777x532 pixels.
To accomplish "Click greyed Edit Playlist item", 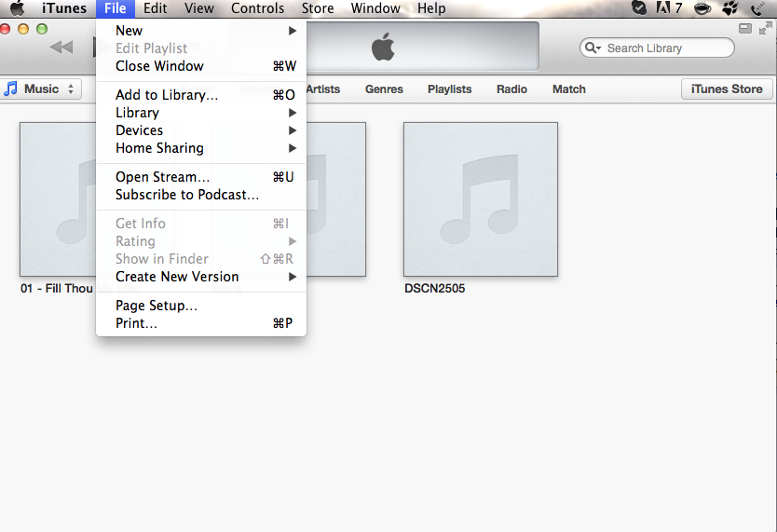I will [201, 48].
